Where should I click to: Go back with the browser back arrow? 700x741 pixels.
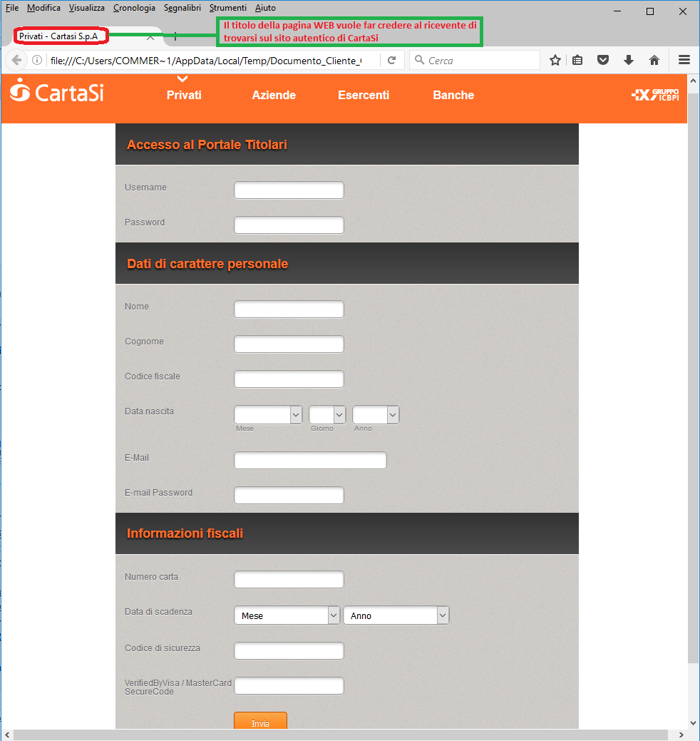pyautogui.click(x=16, y=61)
